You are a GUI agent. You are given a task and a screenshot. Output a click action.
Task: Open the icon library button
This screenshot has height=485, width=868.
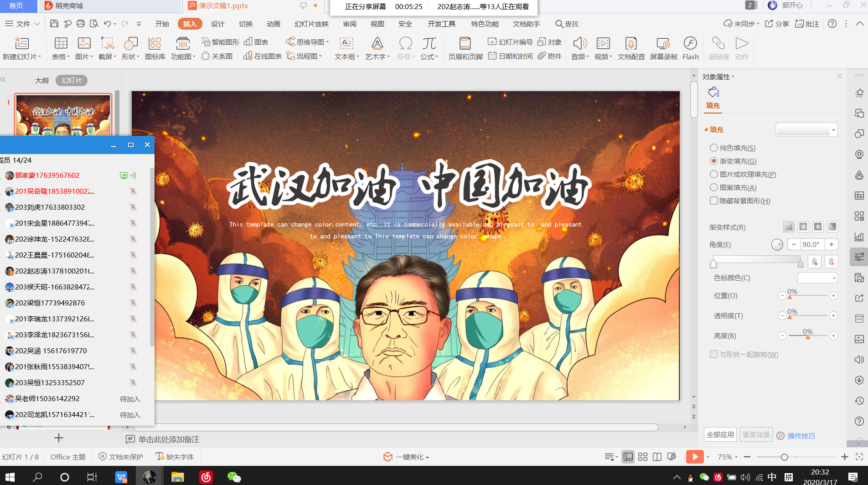155,48
